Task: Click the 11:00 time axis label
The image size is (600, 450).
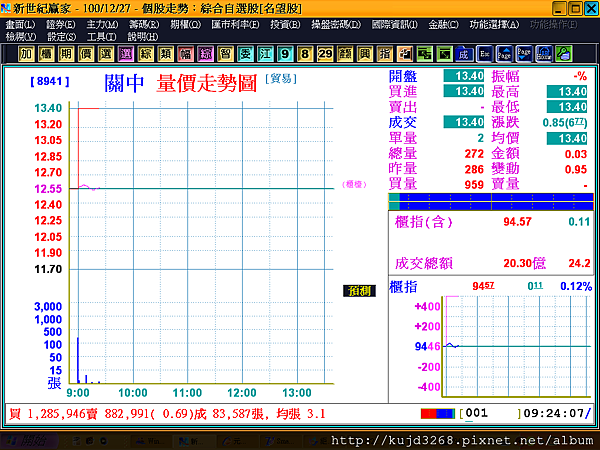Action: point(187,393)
